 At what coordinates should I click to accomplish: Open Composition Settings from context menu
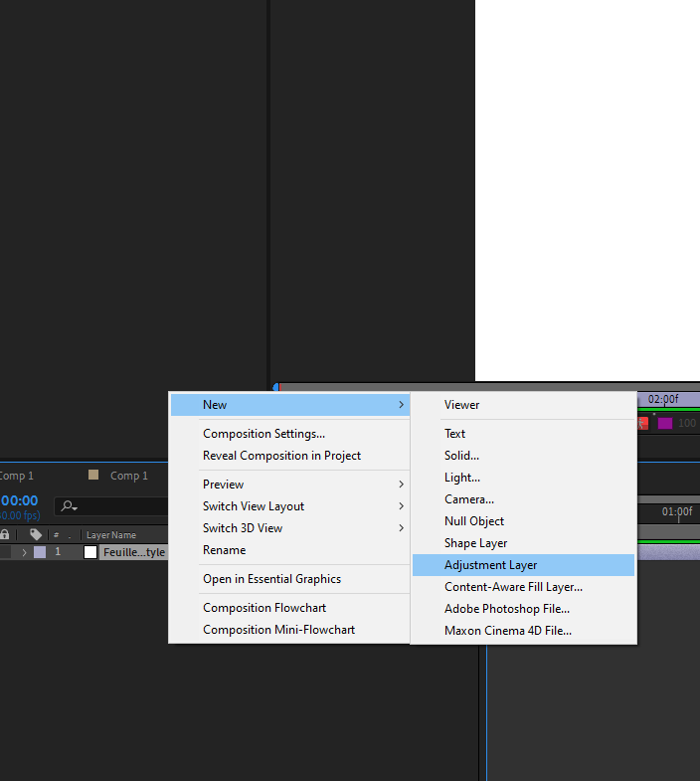[x=263, y=434]
